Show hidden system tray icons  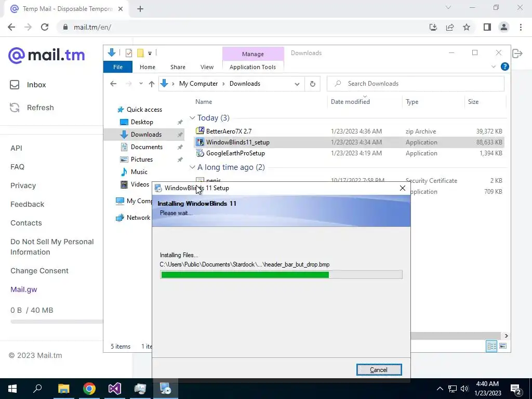pyautogui.click(x=440, y=389)
